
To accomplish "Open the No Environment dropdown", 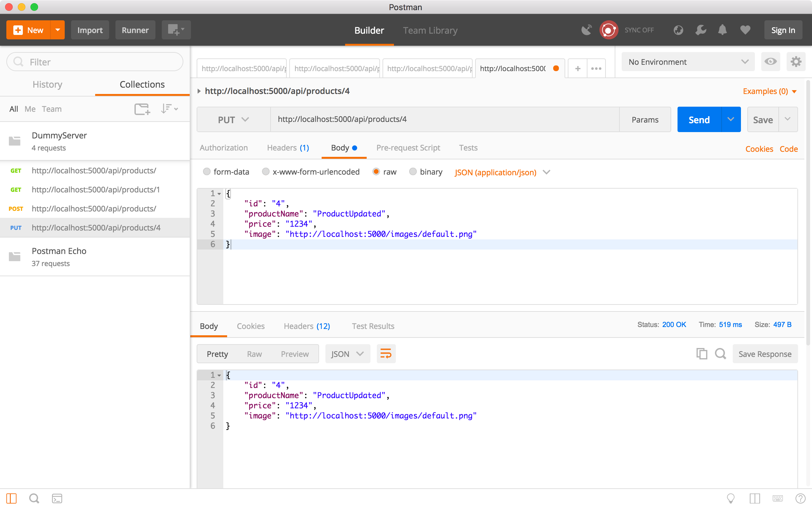I will pos(688,62).
